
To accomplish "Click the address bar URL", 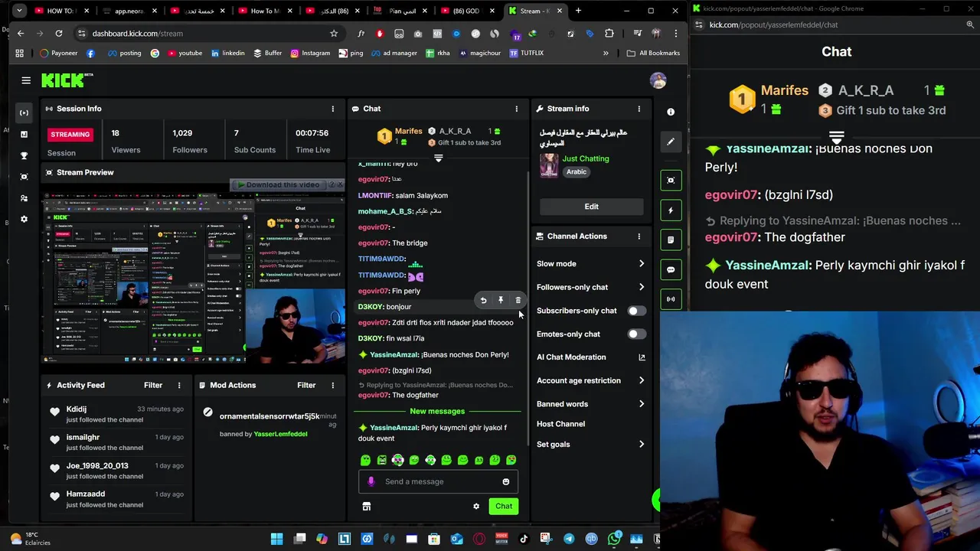I will click(138, 34).
